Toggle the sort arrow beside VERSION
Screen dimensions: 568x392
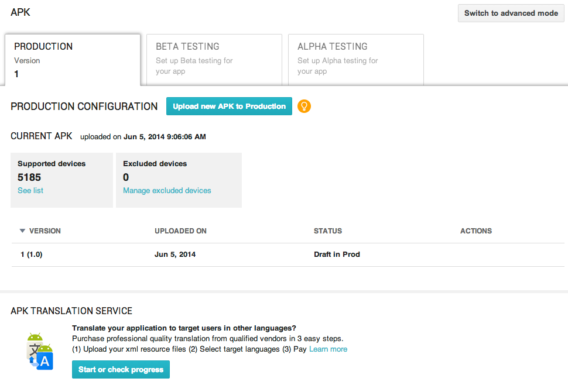(x=22, y=231)
